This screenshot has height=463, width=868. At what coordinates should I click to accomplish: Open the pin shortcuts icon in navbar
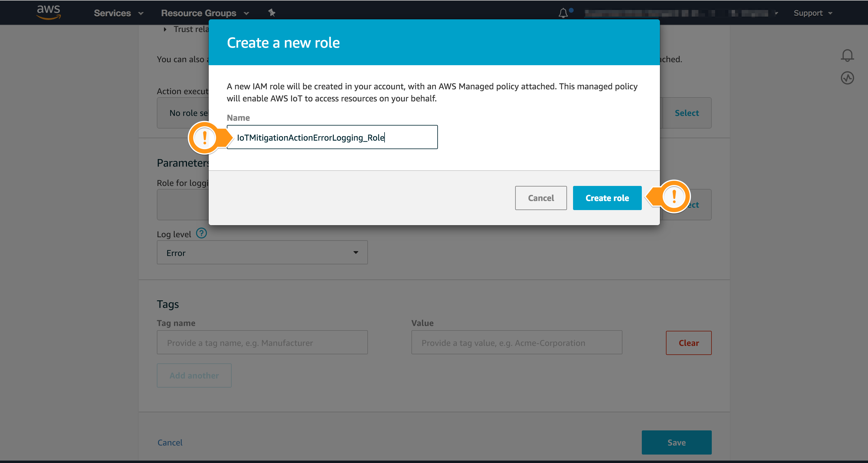point(271,13)
